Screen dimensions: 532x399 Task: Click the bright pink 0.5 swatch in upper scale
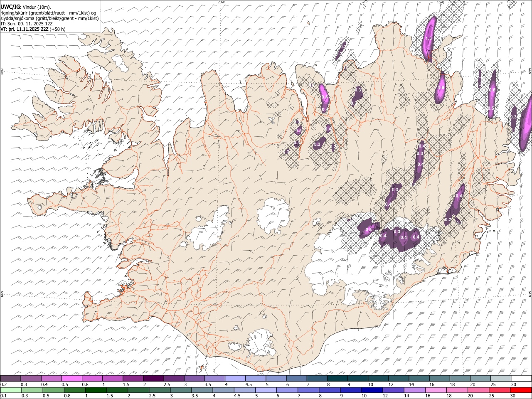pyautogui.click(x=71, y=378)
